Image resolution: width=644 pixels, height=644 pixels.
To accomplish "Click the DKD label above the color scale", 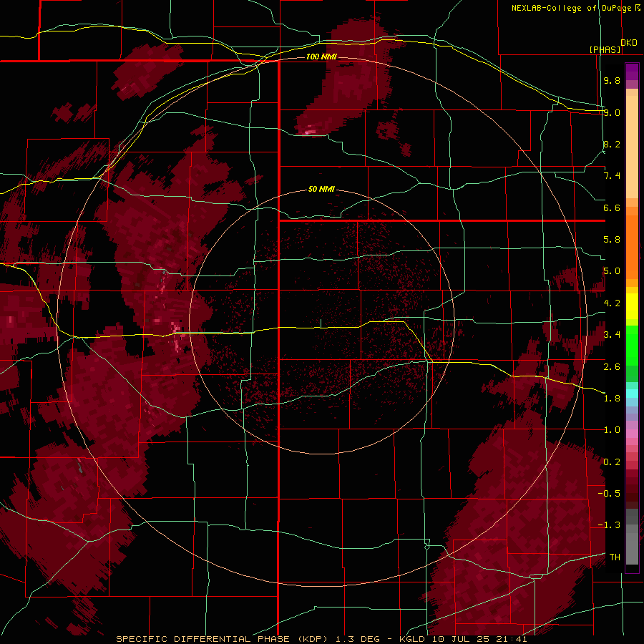I will [629, 43].
